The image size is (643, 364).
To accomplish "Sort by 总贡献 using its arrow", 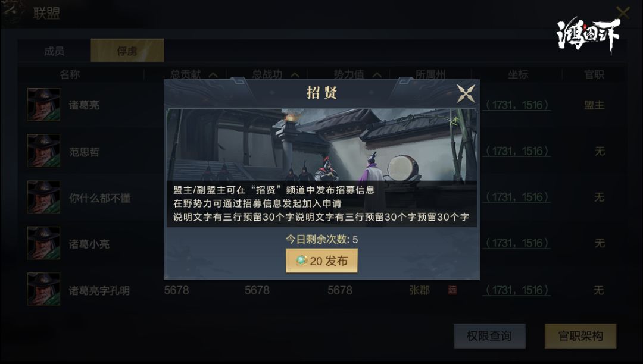I will [213, 74].
